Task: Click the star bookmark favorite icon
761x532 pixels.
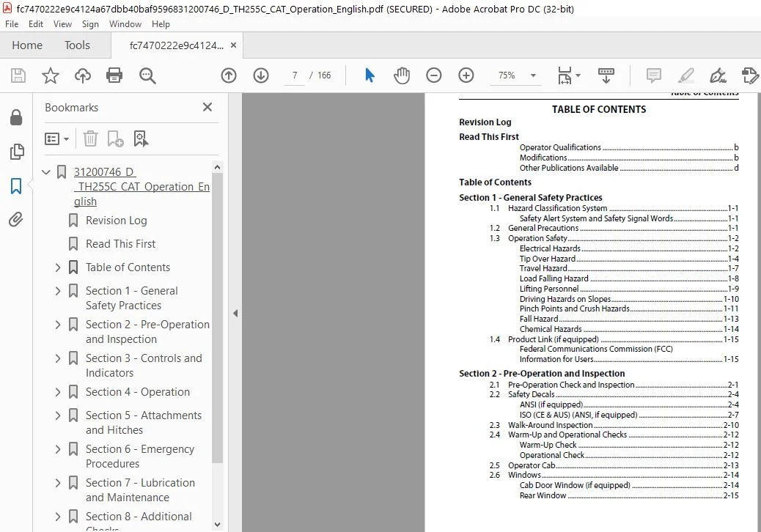Action: coord(51,75)
